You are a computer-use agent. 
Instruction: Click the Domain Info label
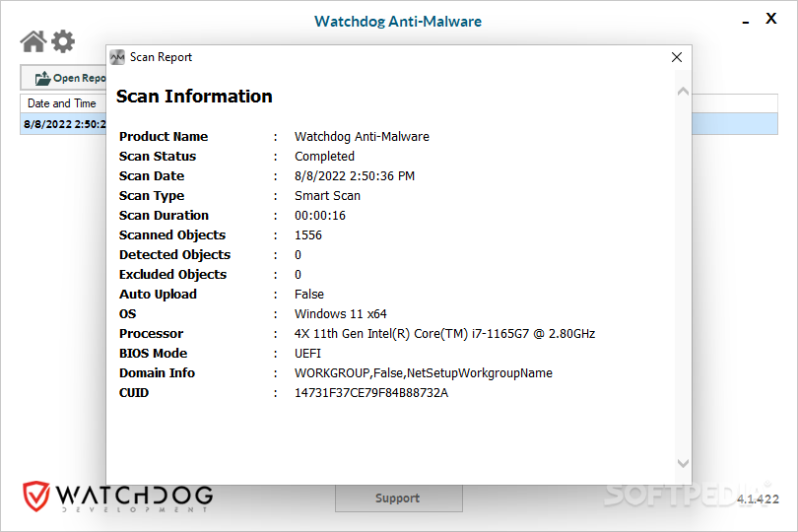(157, 373)
